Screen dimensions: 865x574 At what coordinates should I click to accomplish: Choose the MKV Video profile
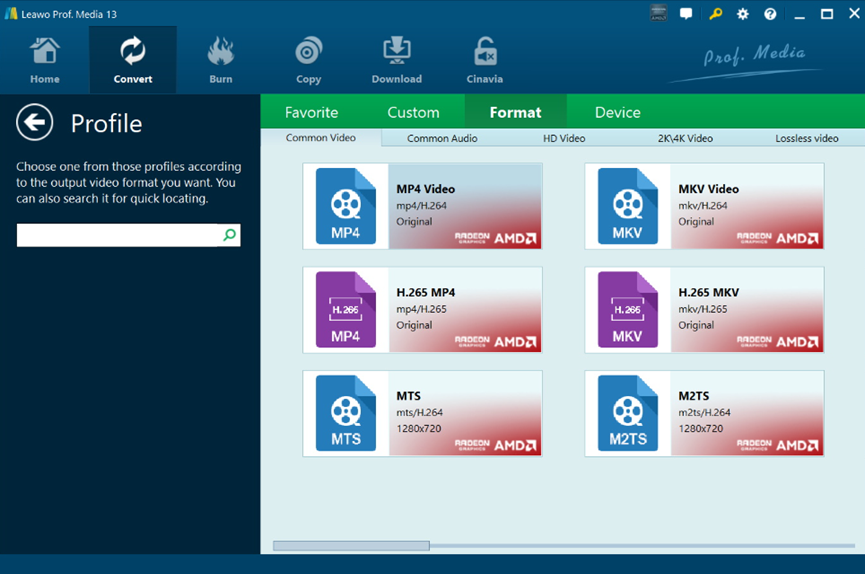[x=704, y=205]
